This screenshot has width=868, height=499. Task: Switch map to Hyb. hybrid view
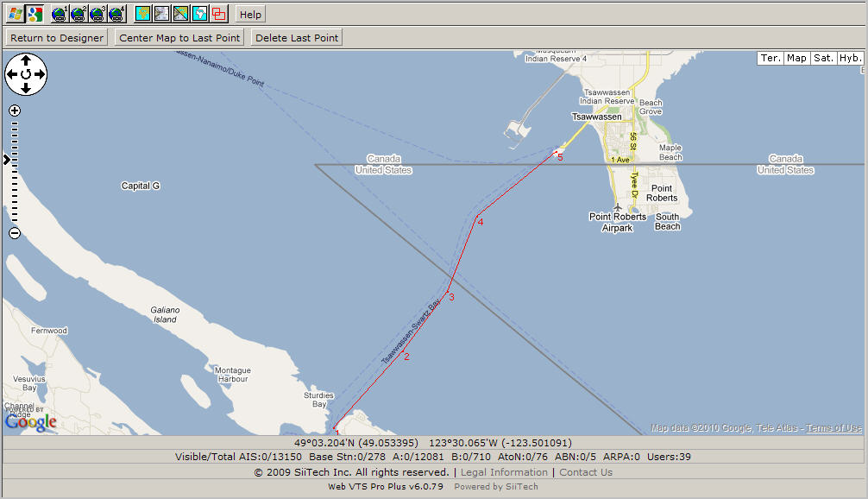(x=850, y=58)
